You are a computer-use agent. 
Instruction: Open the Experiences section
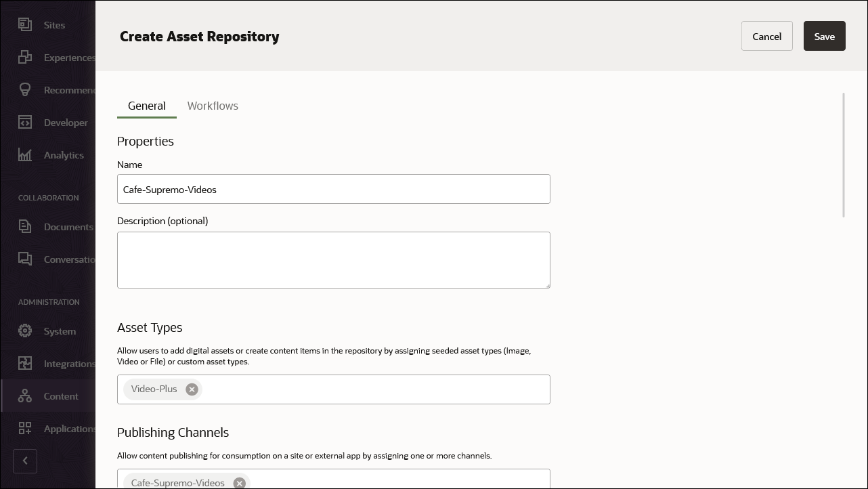[68, 58]
